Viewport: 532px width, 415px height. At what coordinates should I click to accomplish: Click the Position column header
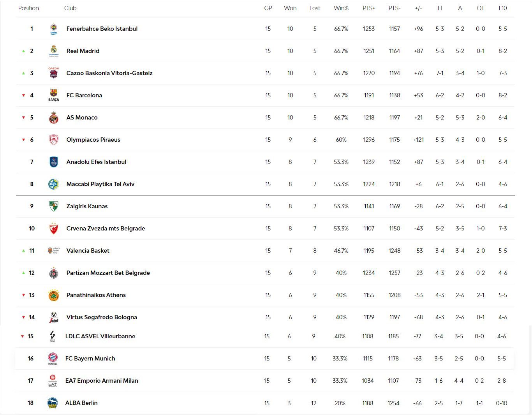(x=28, y=8)
